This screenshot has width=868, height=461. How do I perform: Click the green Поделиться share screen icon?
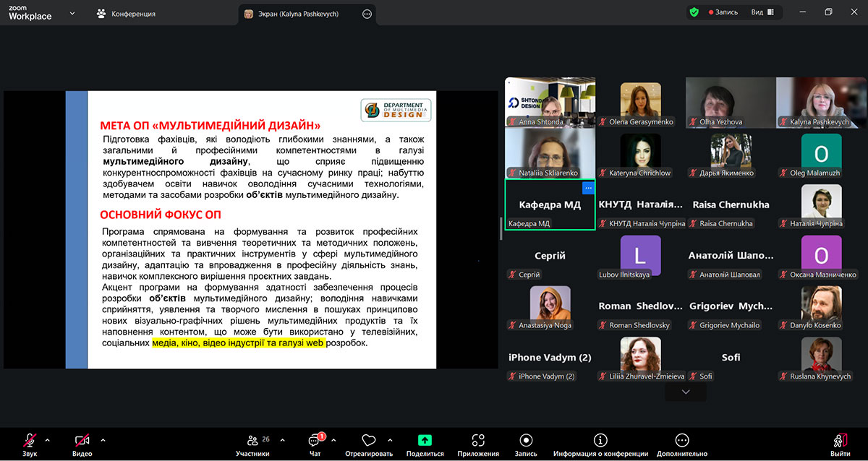425,440
